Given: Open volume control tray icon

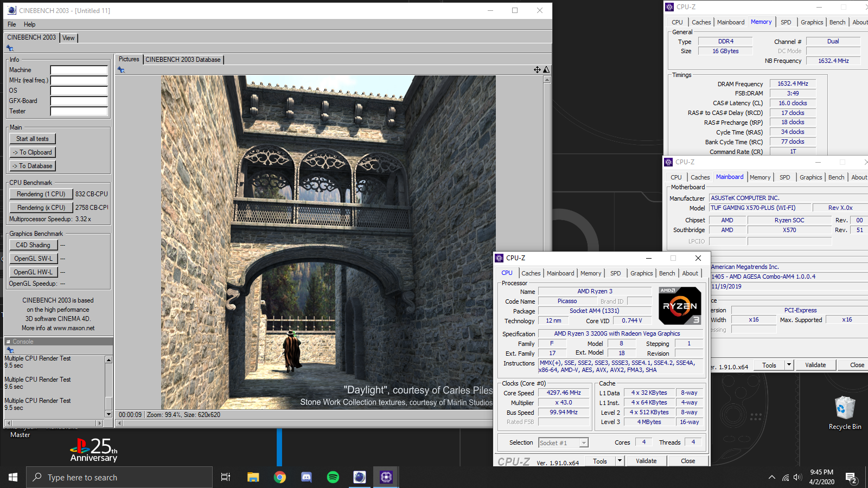Looking at the screenshot, I should click(x=797, y=478).
